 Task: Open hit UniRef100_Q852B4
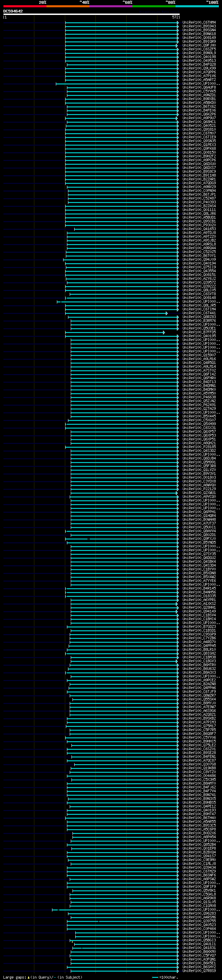click(x=199, y=845)
